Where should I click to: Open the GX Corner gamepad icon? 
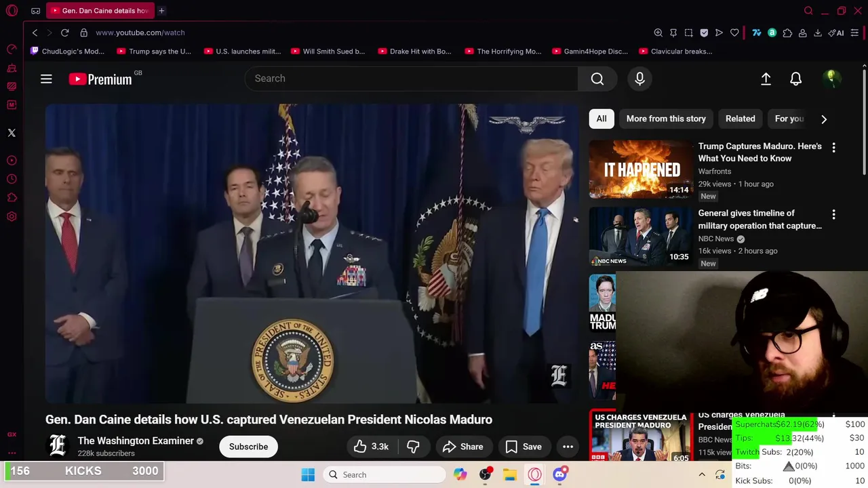(x=35, y=11)
